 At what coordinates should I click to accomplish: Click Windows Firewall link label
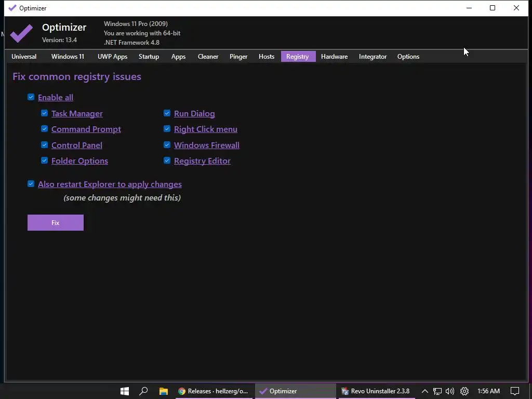point(207,145)
